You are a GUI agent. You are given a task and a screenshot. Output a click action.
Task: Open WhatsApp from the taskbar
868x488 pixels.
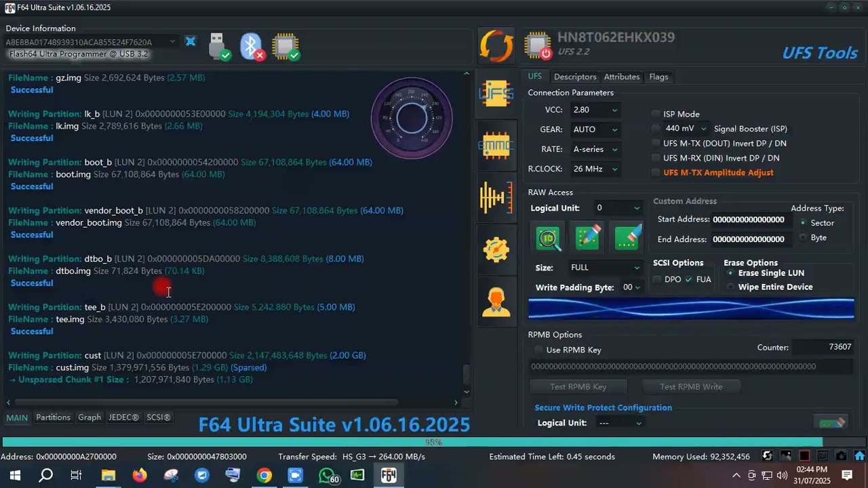[327, 475]
